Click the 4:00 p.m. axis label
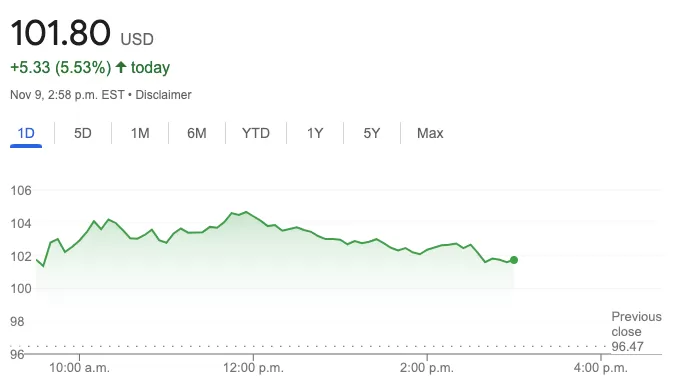The width and height of the screenshot is (677, 380). [x=601, y=367]
